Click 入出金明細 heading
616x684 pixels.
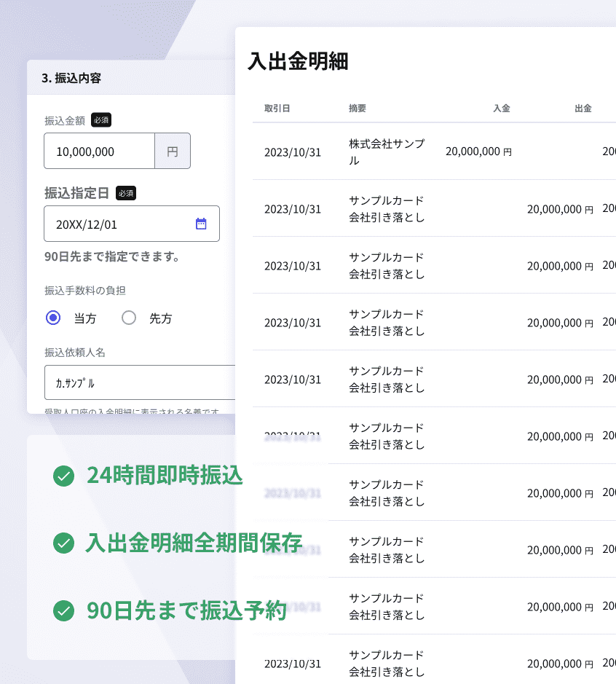(298, 61)
